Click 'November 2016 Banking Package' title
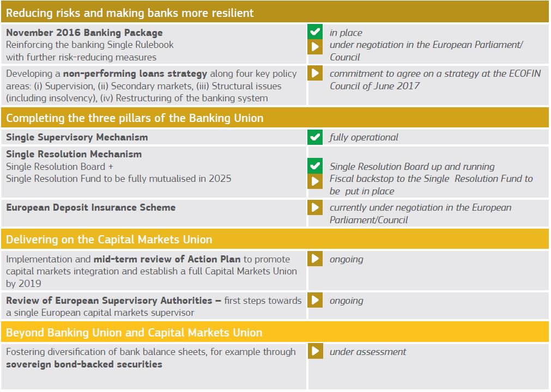Viewport: 551px width, 392px height. (84, 33)
